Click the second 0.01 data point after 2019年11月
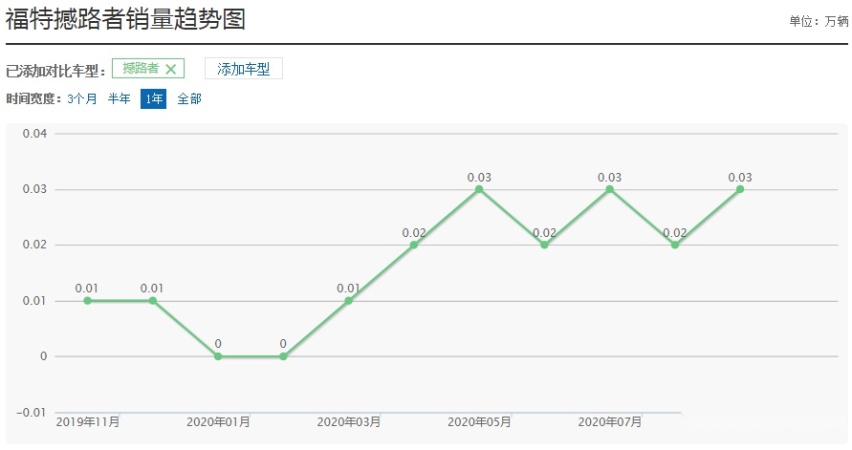 pos(153,301)
